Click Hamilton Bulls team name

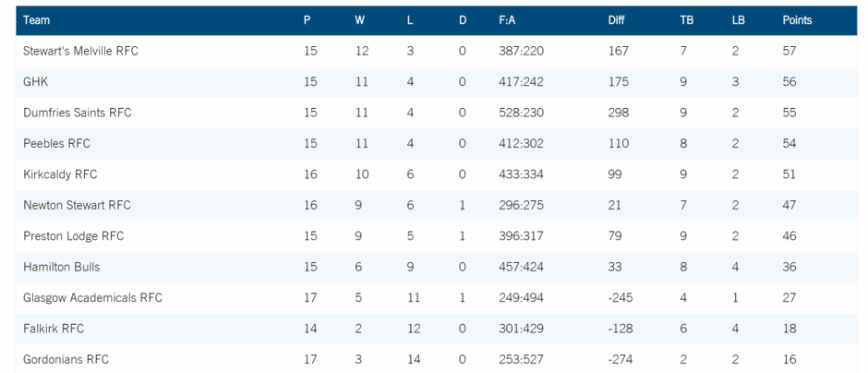coord(62,267)
